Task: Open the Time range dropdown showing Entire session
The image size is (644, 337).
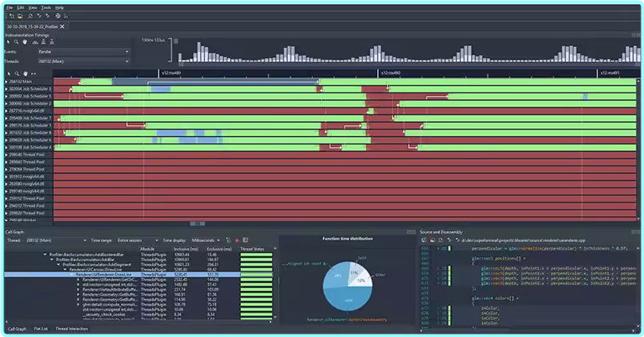Action: [136, 240]
